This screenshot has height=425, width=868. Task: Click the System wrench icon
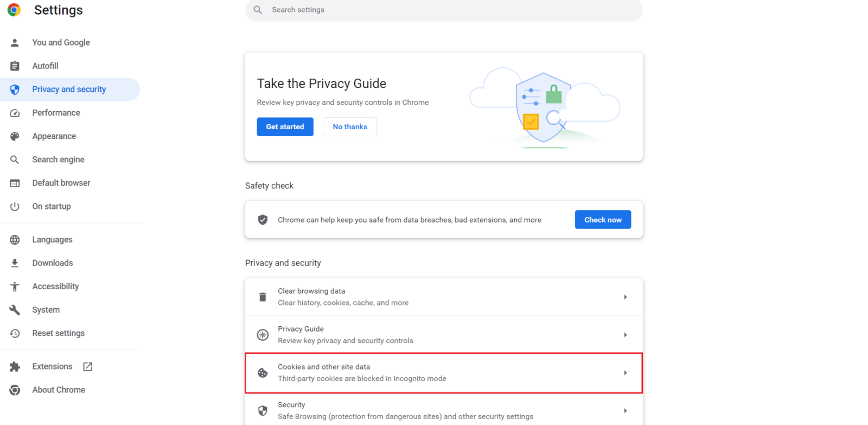[15, 309]
